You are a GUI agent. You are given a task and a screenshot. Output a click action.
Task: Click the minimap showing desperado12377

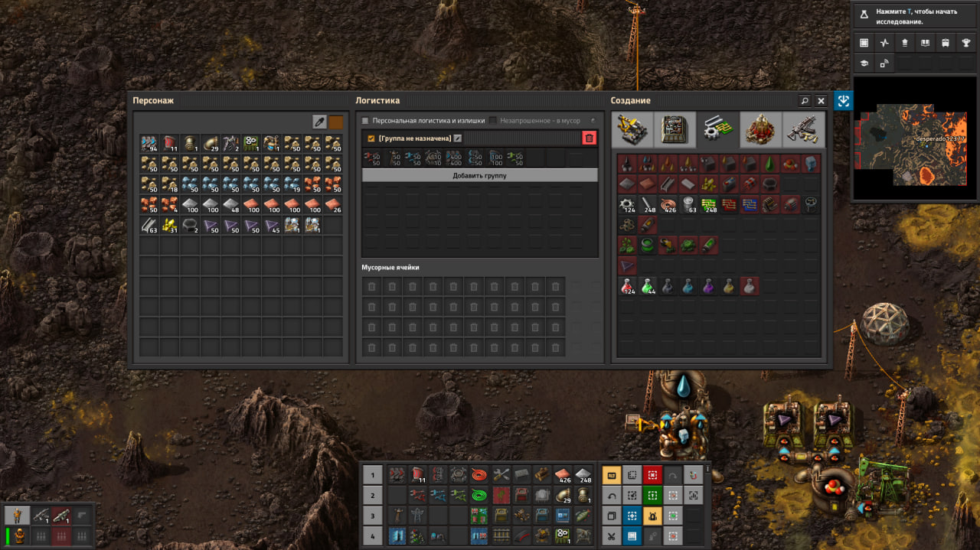tap(915, 138)
